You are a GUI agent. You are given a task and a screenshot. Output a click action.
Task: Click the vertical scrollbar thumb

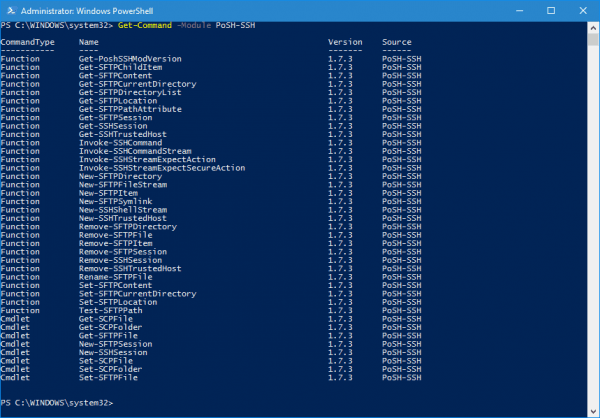pos(593,39)
